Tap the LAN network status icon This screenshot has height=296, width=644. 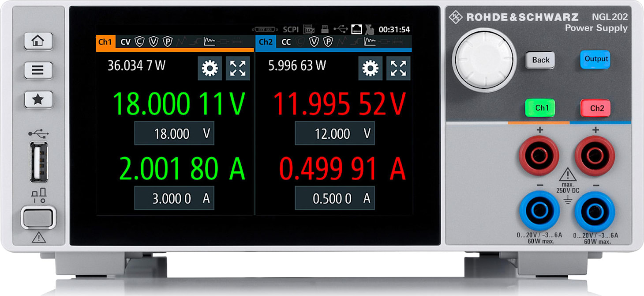point(356,29)
